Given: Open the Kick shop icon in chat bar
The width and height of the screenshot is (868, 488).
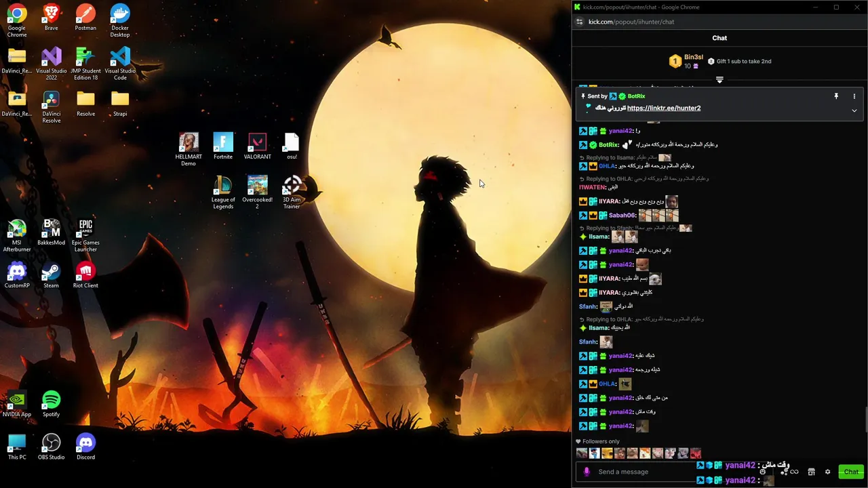Looking at the screenshot, I should point(811,472).
